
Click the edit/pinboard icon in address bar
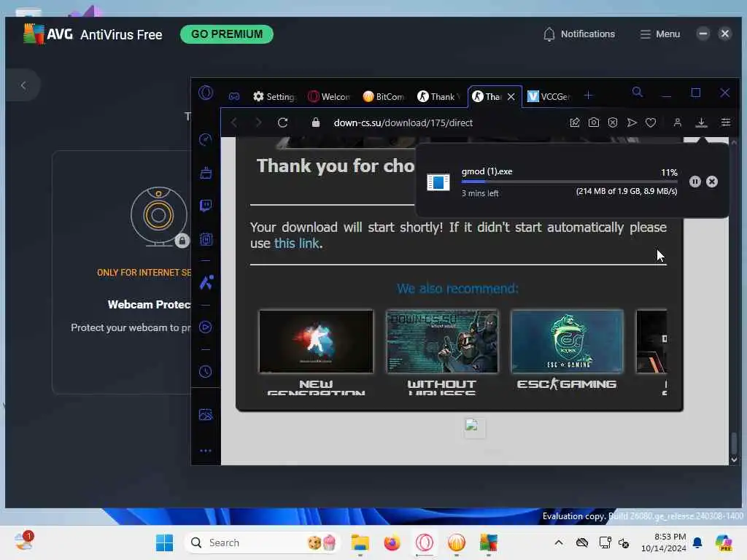click(575, 122)
